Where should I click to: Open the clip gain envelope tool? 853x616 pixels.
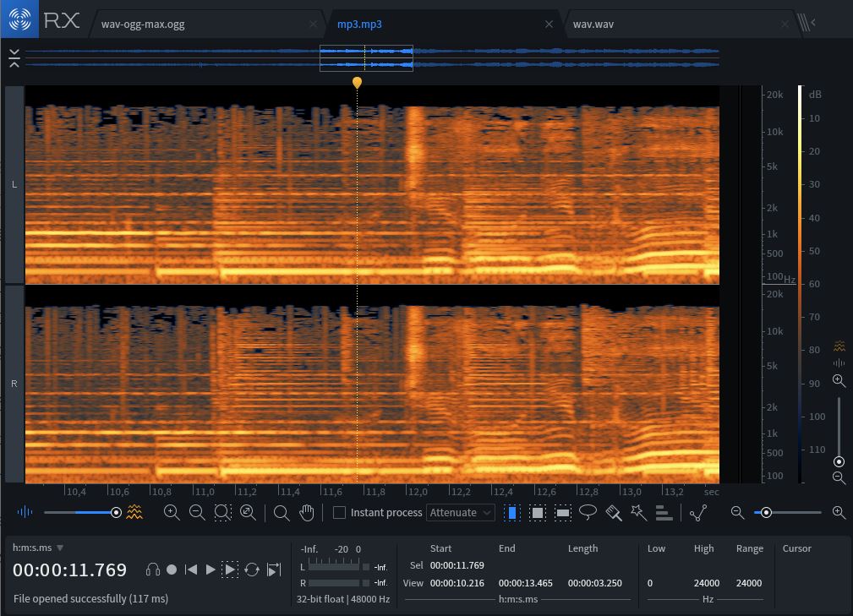[698, 512]
